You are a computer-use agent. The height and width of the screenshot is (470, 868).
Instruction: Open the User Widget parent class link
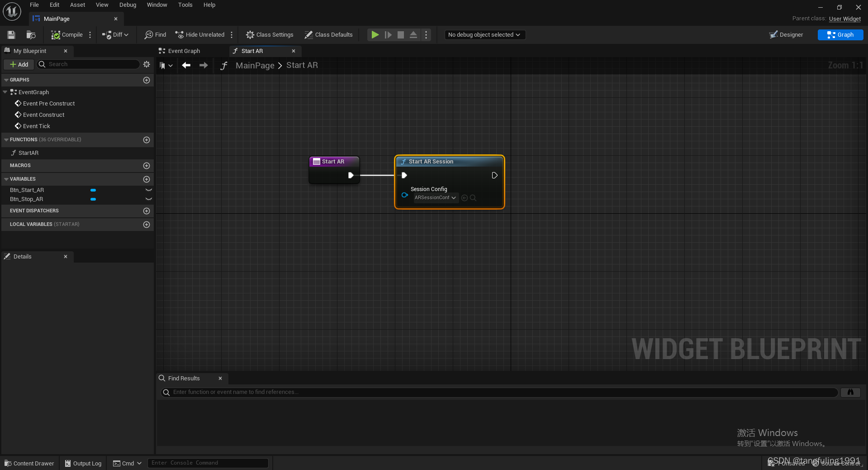[x=844, y=19]
